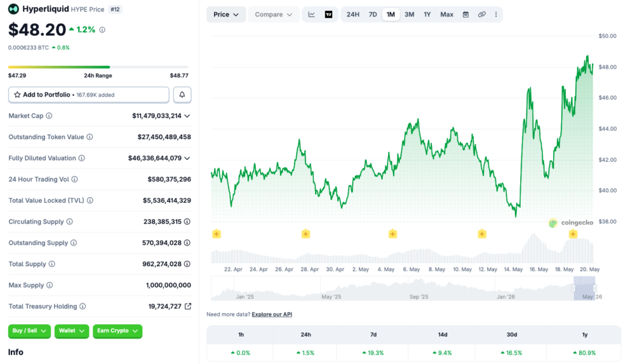Click info icon beside 962,274,028 value
Viewport: 623px width, 364px height.
pos(187,264)
